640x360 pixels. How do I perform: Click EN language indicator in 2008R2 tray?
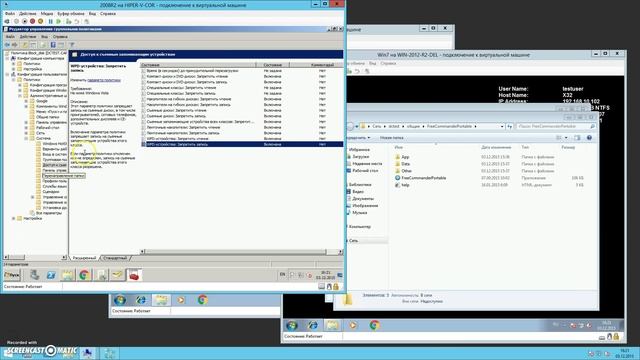pos(282,275)
